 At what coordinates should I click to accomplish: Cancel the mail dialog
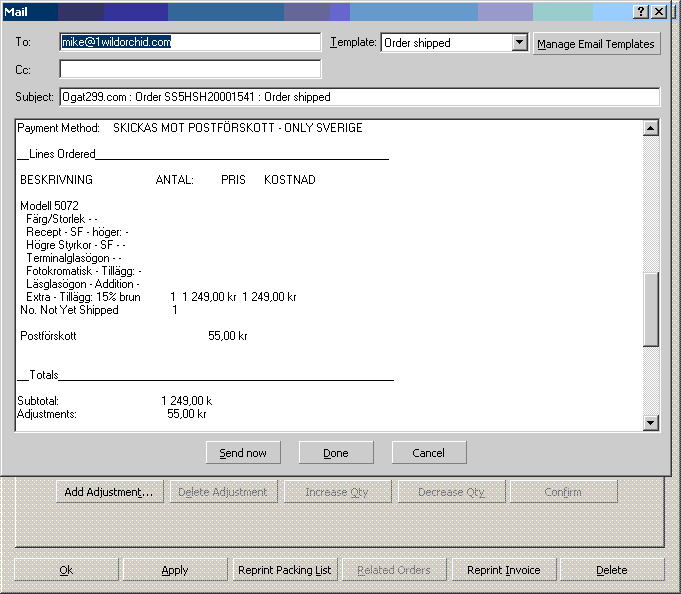point(429,453)
